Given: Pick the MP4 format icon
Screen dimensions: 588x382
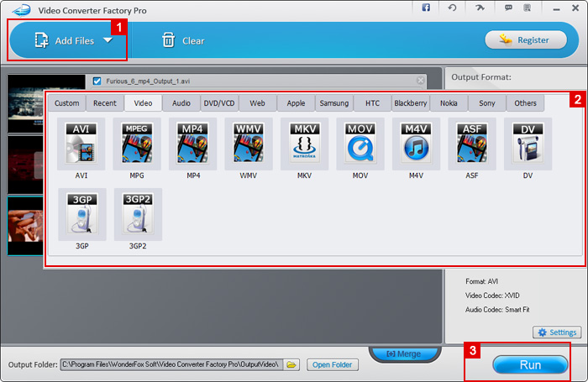Looking at the screenshot, I should (192, 144).
